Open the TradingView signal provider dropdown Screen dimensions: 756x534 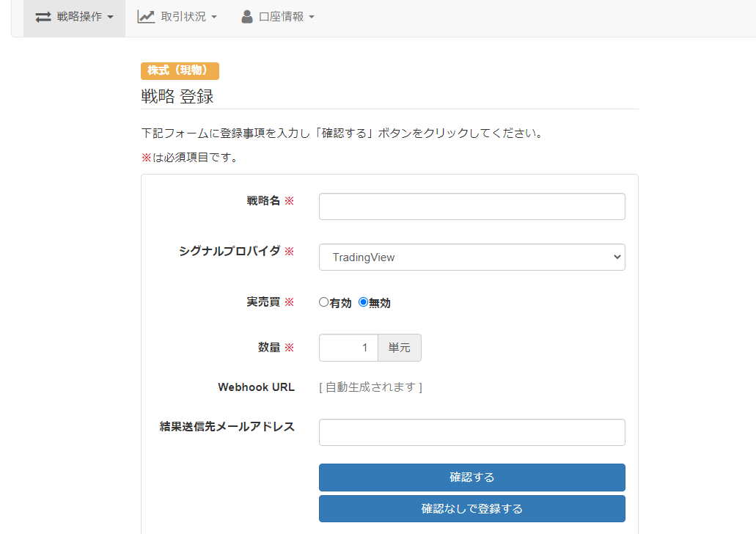pos(471,257)
